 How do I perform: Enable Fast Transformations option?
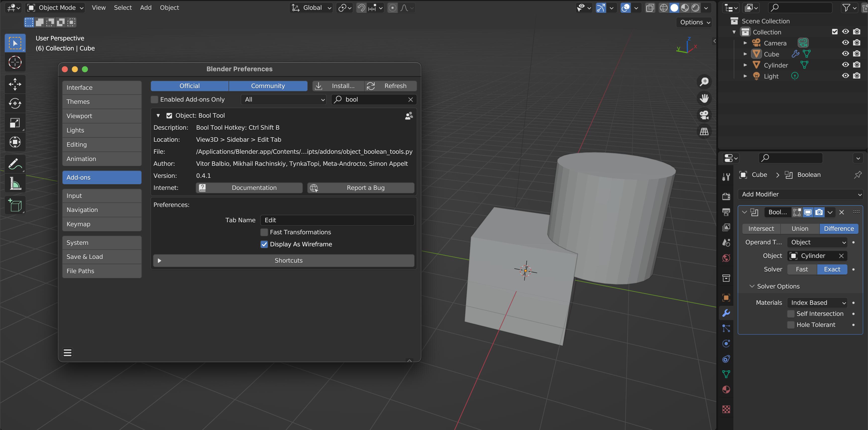pos(264,232)
